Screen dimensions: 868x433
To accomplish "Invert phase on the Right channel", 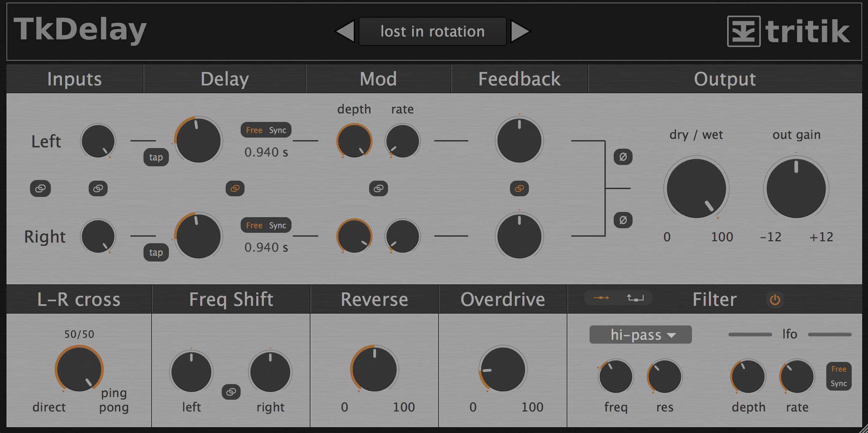I will tap(623, 220).
